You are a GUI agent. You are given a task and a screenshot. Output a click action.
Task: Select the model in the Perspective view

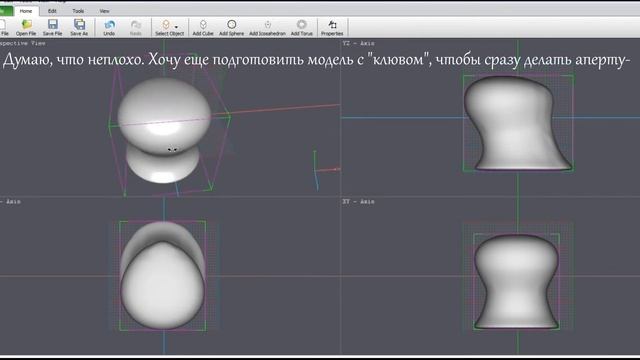[164, 129]
